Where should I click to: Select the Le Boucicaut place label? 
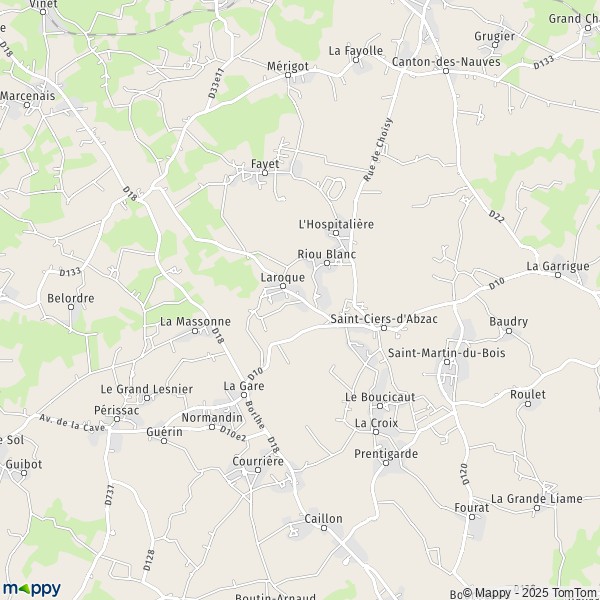(380, 397)
